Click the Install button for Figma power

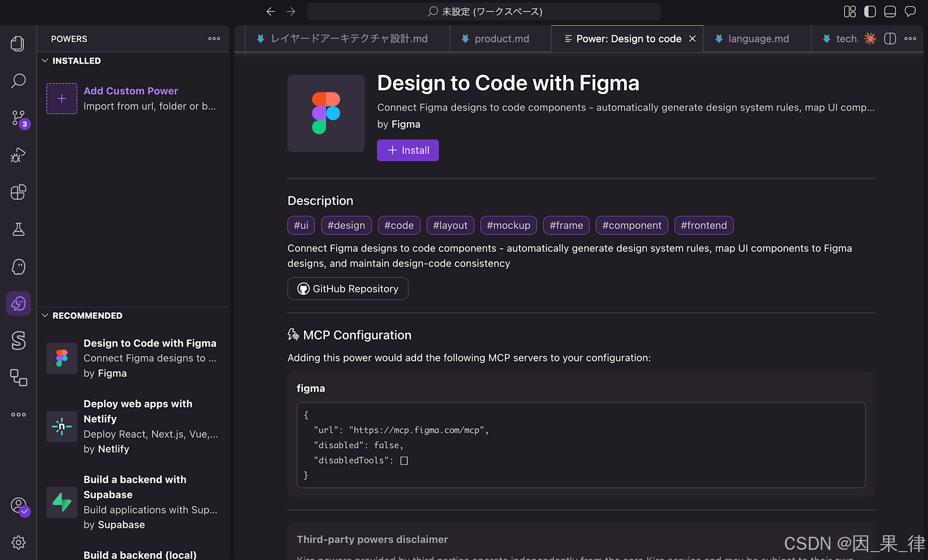pyautogui.click(x=407, y=150)
